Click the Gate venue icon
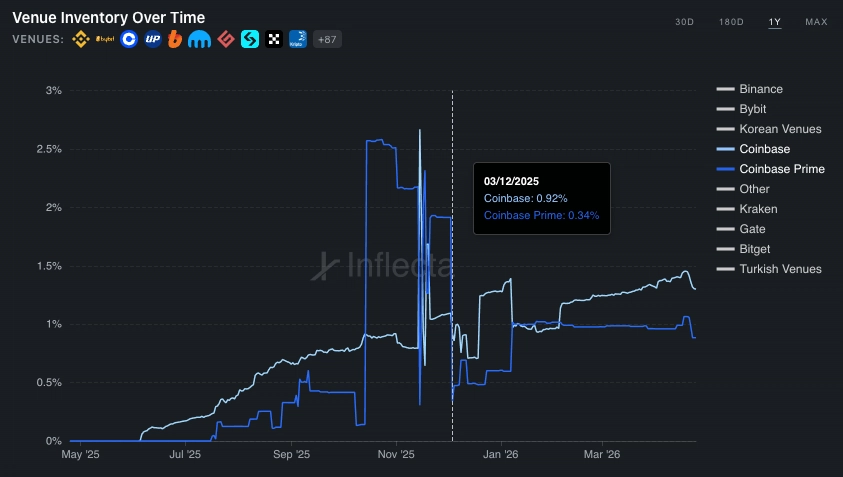Screen dimensions: 843x477 point(225,40)
